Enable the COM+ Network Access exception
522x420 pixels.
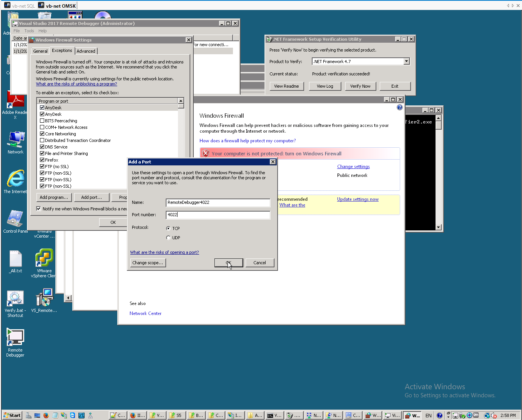tap(42, 127)
